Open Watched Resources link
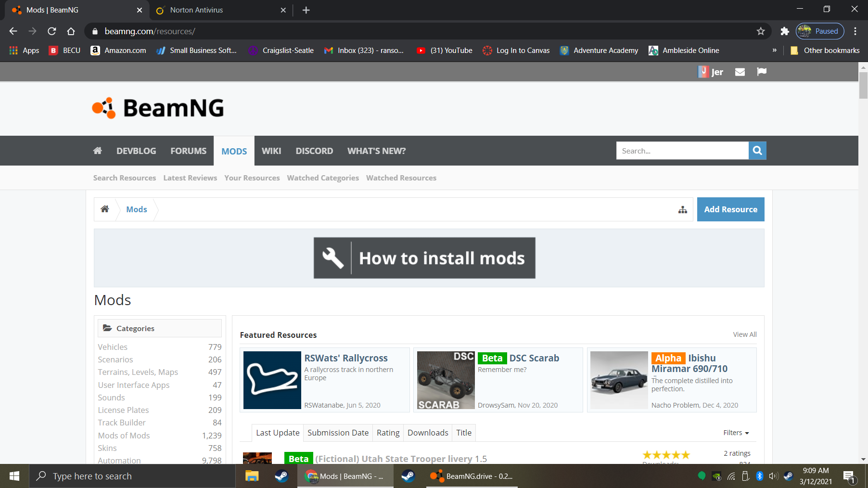This screenshot has width=868, height=488. [x=401, y=178]
